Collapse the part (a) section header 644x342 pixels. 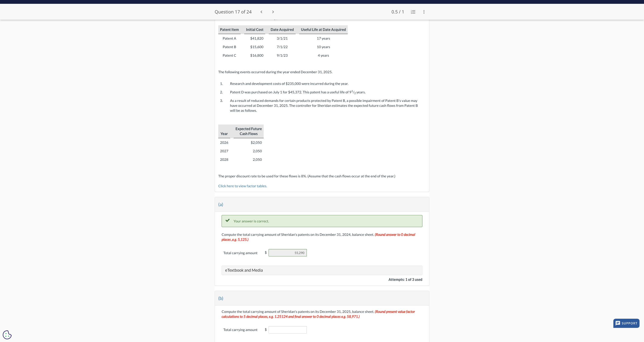click(x=220, y=204)
